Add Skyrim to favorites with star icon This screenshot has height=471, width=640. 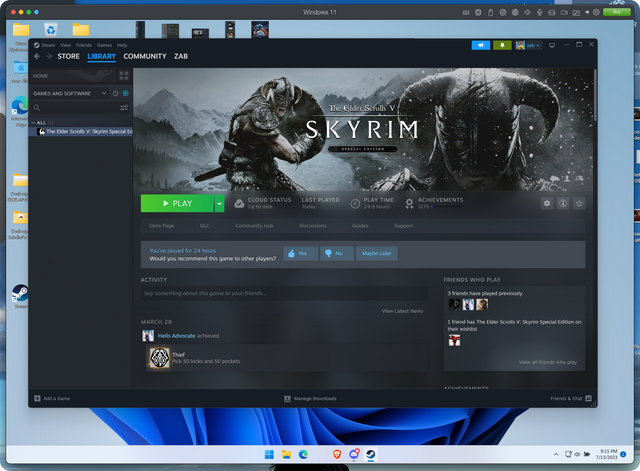click(x=579, y=203)
